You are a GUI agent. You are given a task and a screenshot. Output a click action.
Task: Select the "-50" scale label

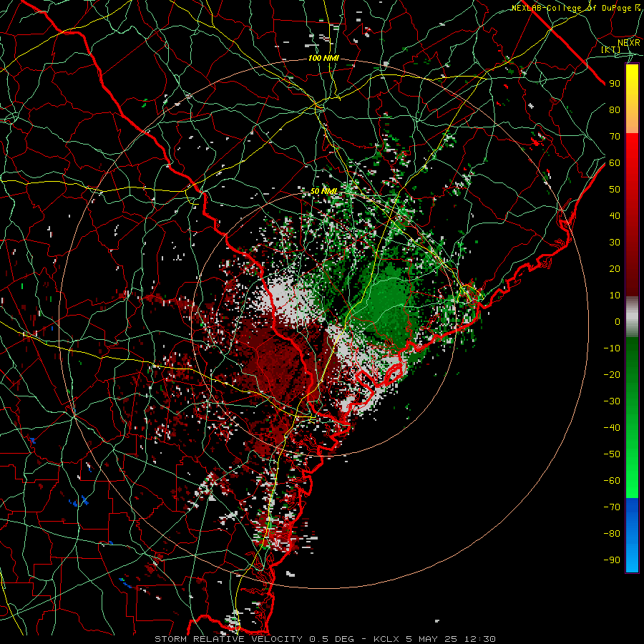pos(612,454)
